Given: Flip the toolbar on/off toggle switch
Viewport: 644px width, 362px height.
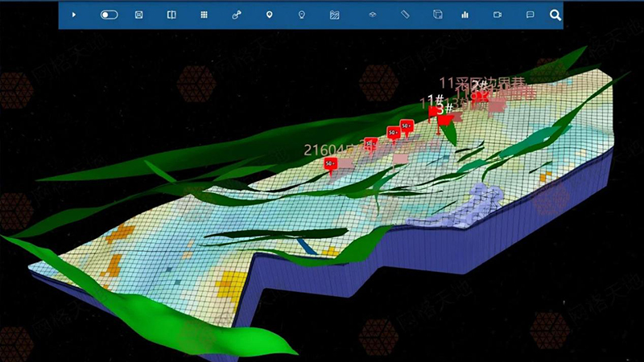Looking at the screenshot, I should point(109,14).
